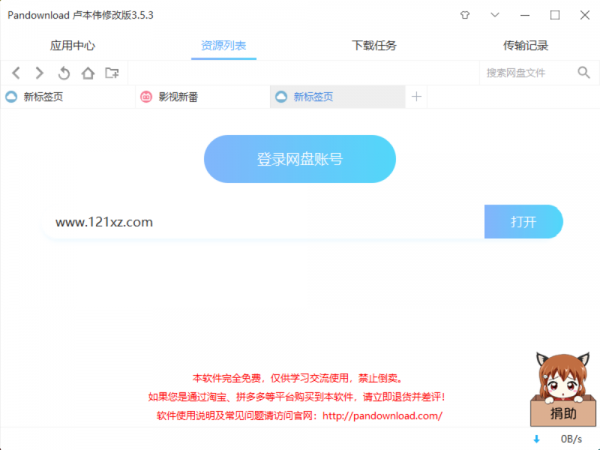Maximize the Pandownload window
The width and height of the screenshot is (600, 450).
(555, 15)
